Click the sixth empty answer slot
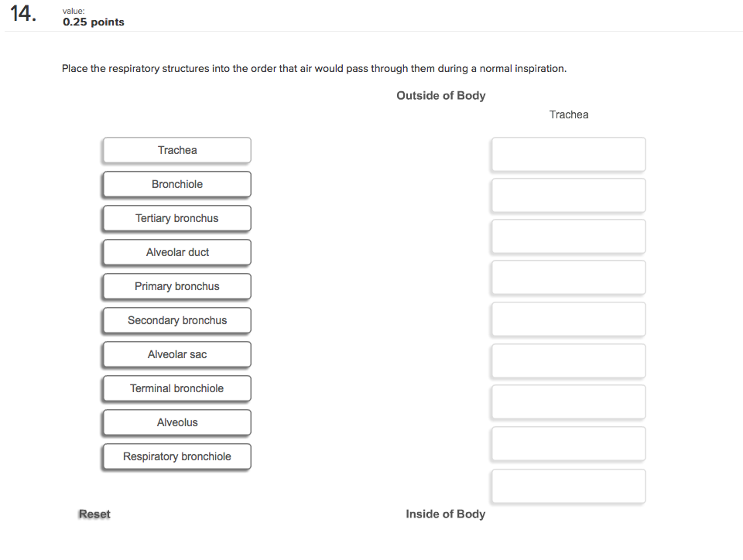 tap(568, 361)
